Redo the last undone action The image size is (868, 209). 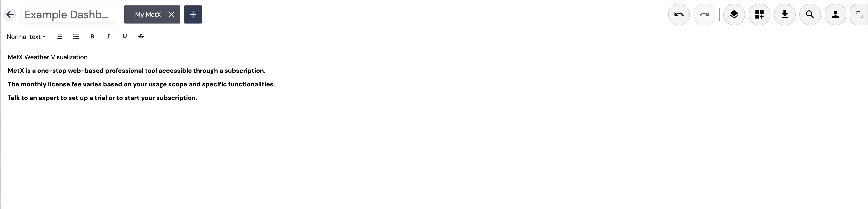[704, 14]
